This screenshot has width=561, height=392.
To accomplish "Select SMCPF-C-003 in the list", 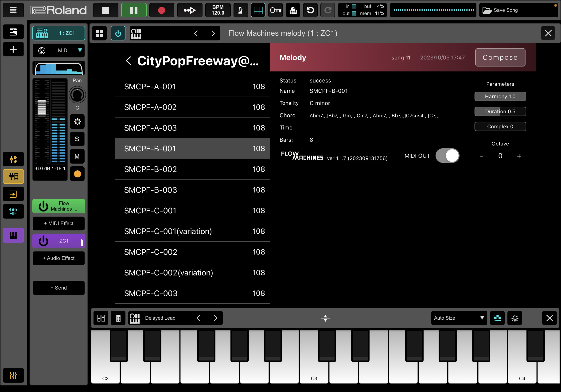I will pos(192,293).
